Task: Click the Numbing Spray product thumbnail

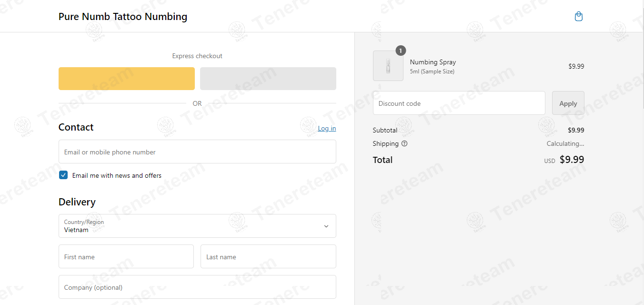Action: pos(388,66)
